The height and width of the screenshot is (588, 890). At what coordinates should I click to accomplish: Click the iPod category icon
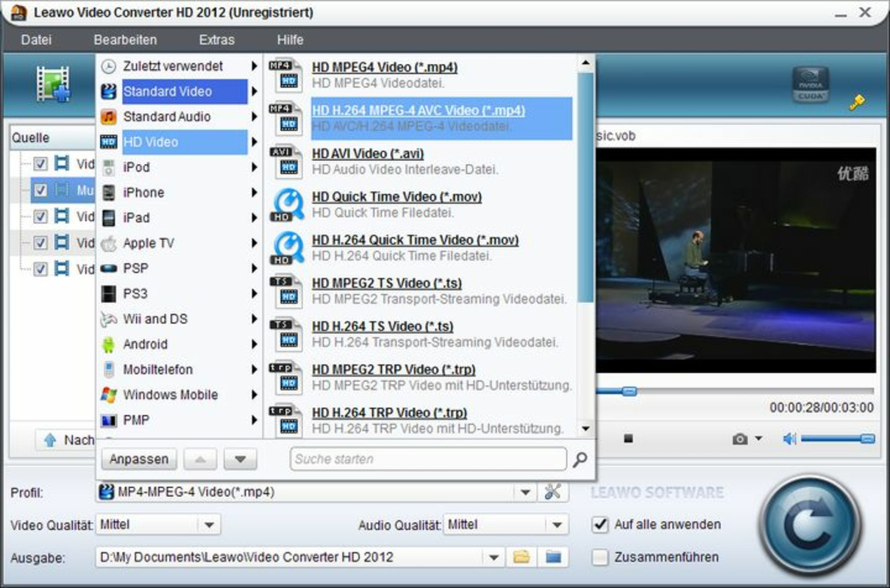pyautogui.click(x=109, y=167)
